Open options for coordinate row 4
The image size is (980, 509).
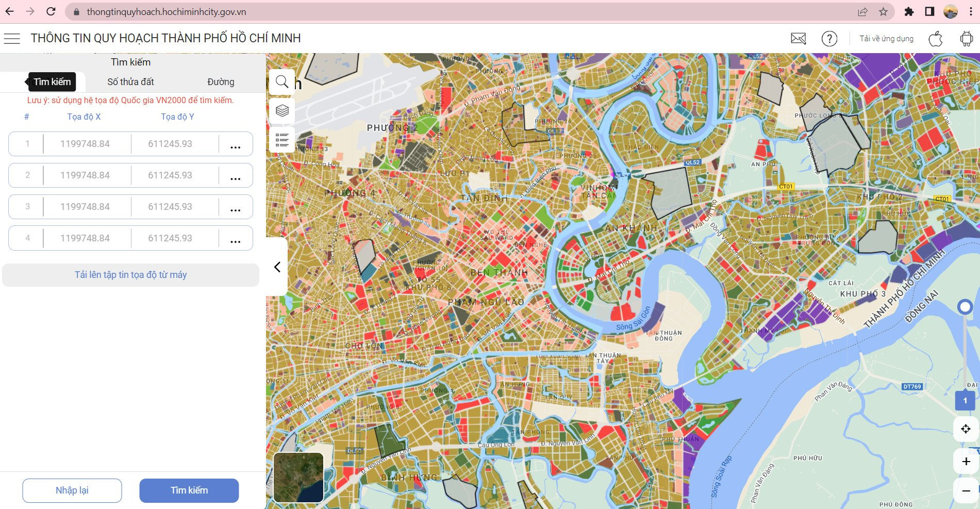tap(236, 238)
